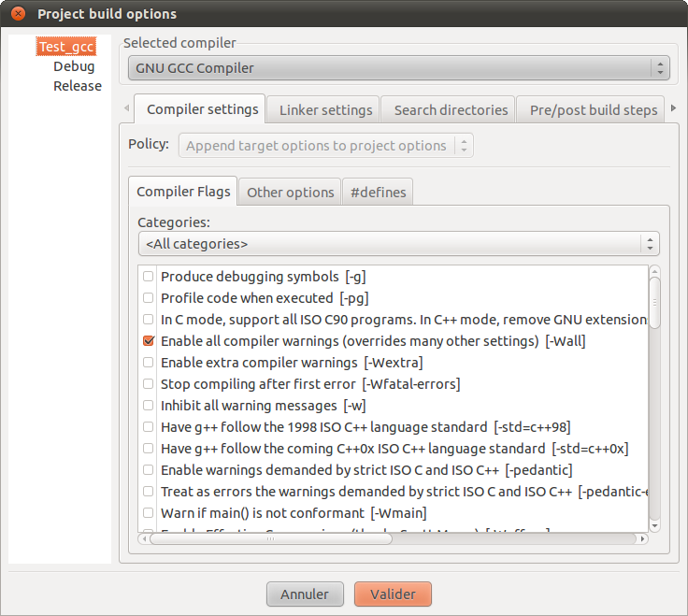Image resolution: width=688 pixels, height=616 pixels.
Task: Select the Debug build target
Action: [74, 66]
